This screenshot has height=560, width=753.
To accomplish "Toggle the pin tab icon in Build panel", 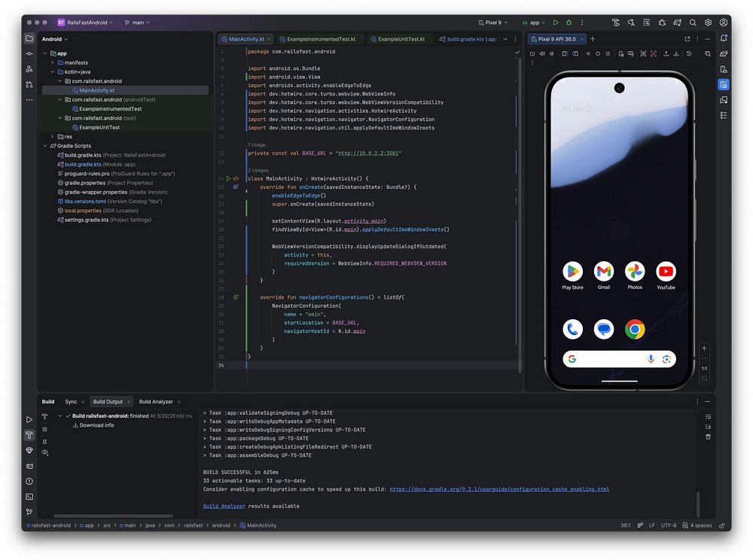I will (x=44, y=441).
